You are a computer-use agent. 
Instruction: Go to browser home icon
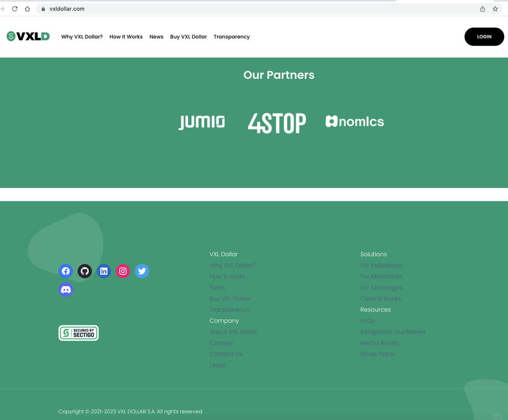pos(27,9)
